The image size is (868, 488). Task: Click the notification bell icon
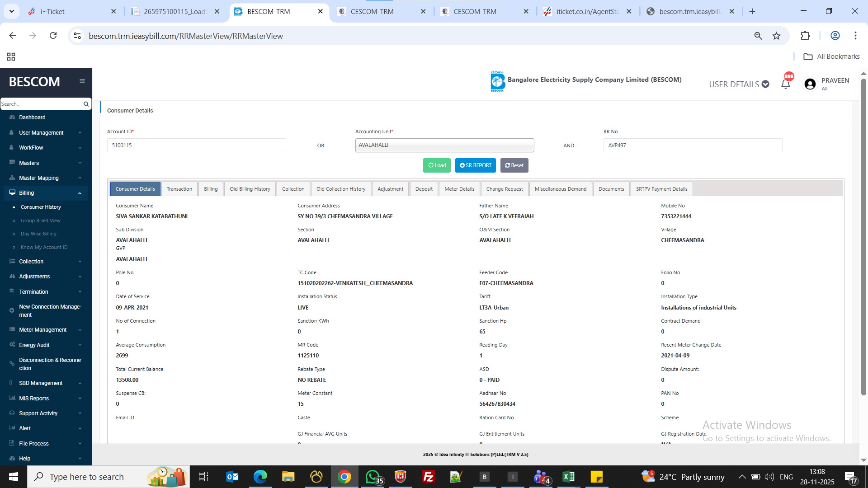[x=785, y=84]
